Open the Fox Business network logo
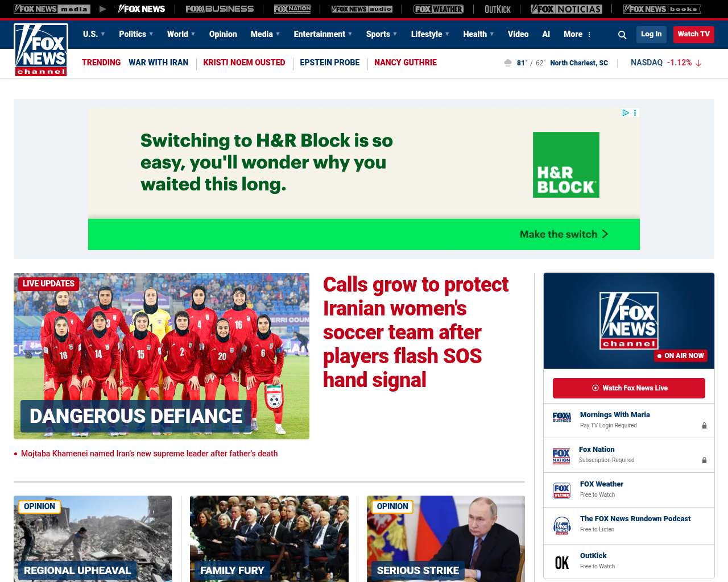728x582 pixels. coord(220,9)
